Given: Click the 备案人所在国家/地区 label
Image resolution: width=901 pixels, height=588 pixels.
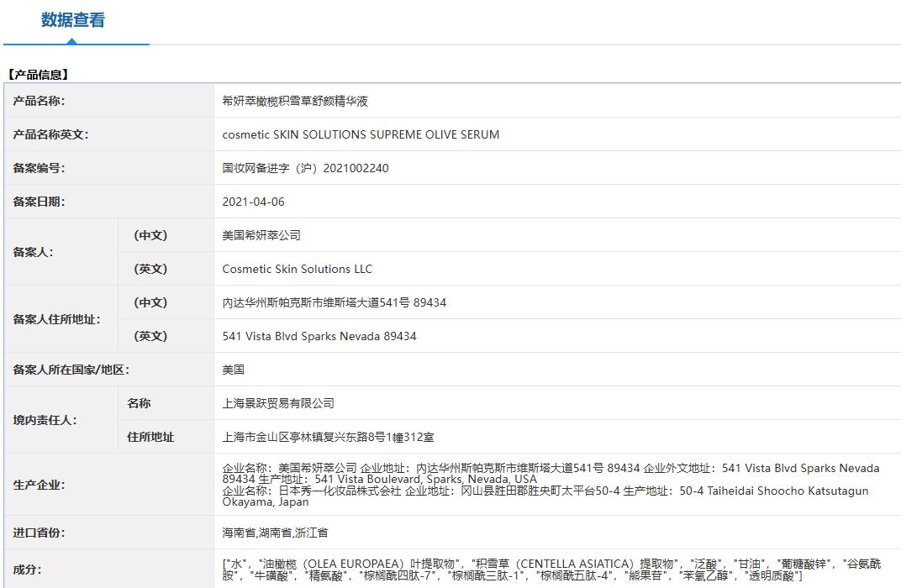Looking at the screenshot, I should pyautogui.click(x=71, y=370).
